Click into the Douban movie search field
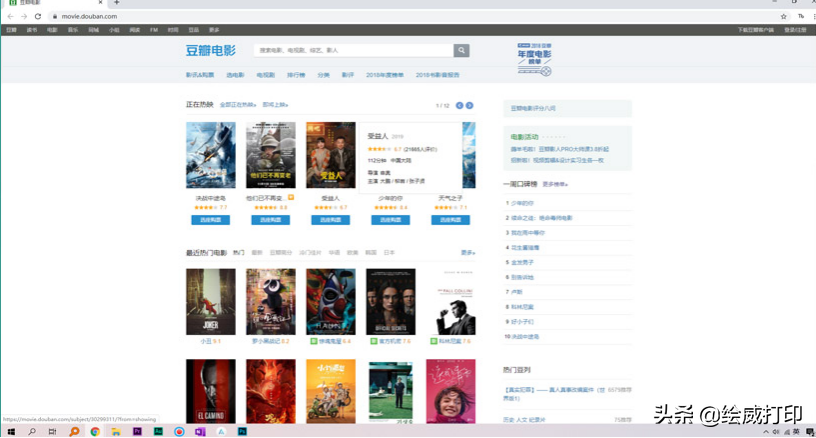 coord(353,50)
